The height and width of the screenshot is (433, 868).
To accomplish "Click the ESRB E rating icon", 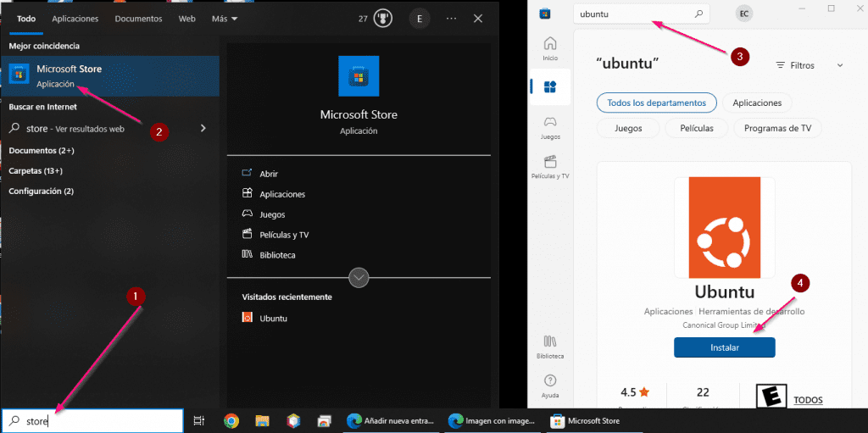I will (x=771, y=397).
